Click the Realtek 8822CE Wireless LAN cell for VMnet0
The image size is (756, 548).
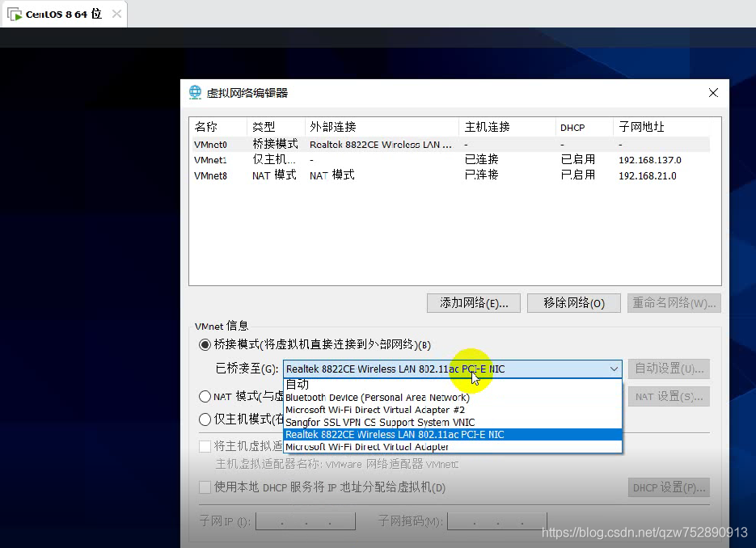coord(380,145)
